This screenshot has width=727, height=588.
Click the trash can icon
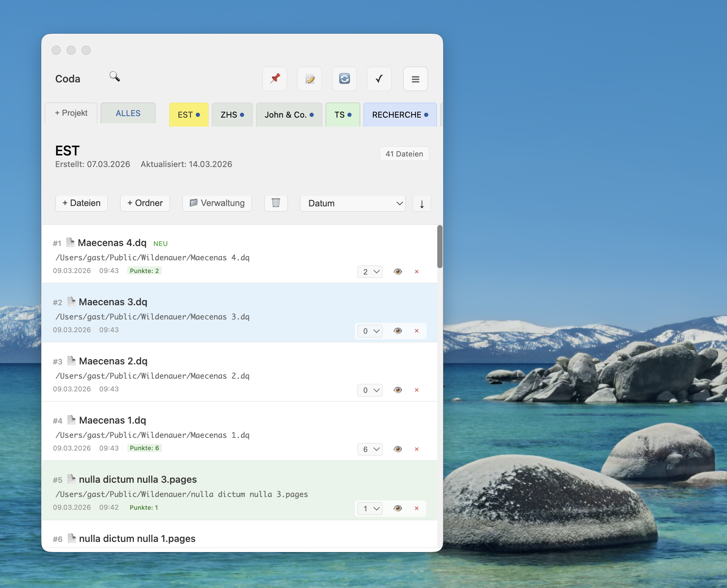click(x=276, y=203)
